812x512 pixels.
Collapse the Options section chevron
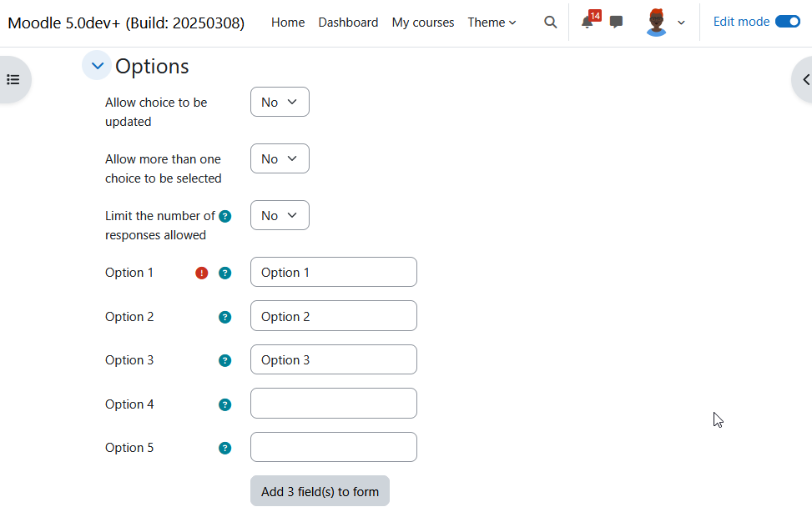pos(97,66)
